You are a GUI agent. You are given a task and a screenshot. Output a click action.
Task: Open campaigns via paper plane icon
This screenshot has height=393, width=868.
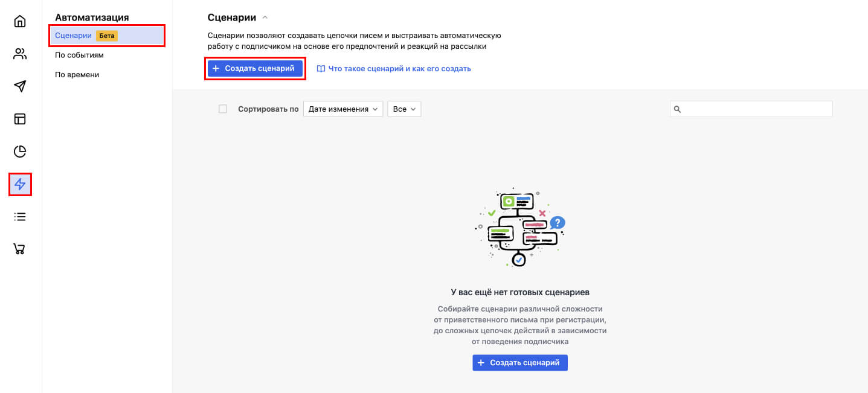(x=20, y=86)
